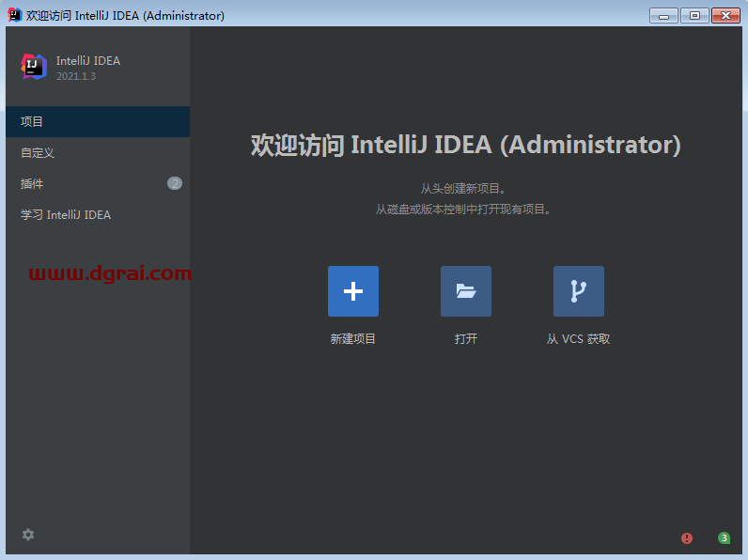
Task: Switch to the 自定义 tab
Action: point(38,153)
